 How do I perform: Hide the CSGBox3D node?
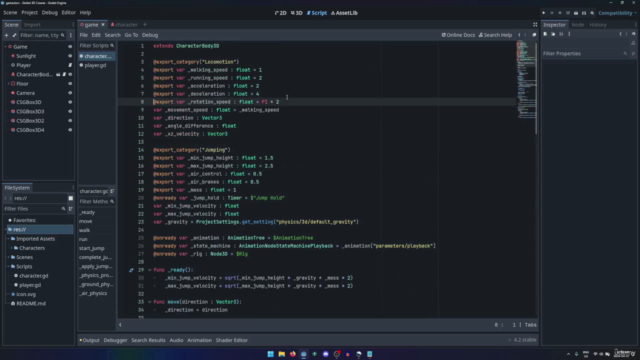point(70,102)
